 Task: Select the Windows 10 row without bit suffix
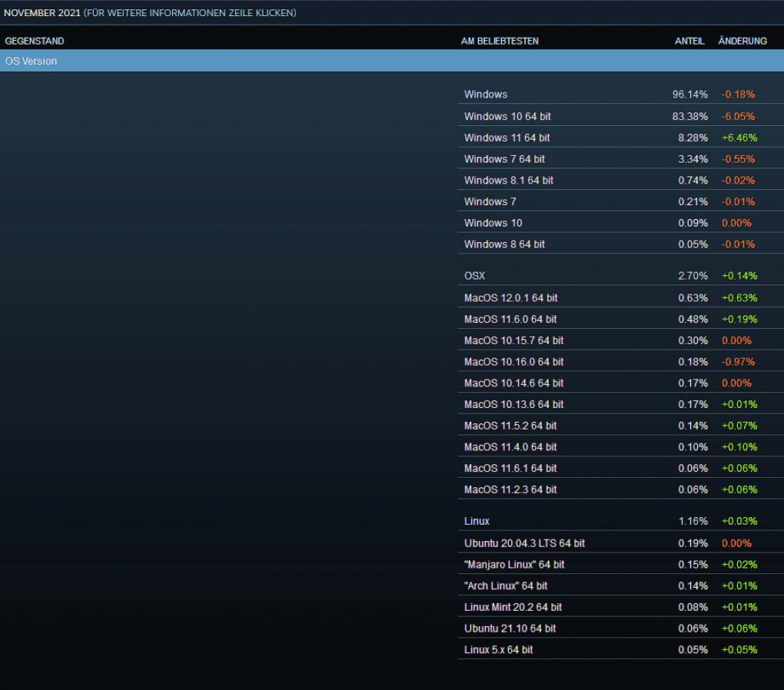(620, 223)
